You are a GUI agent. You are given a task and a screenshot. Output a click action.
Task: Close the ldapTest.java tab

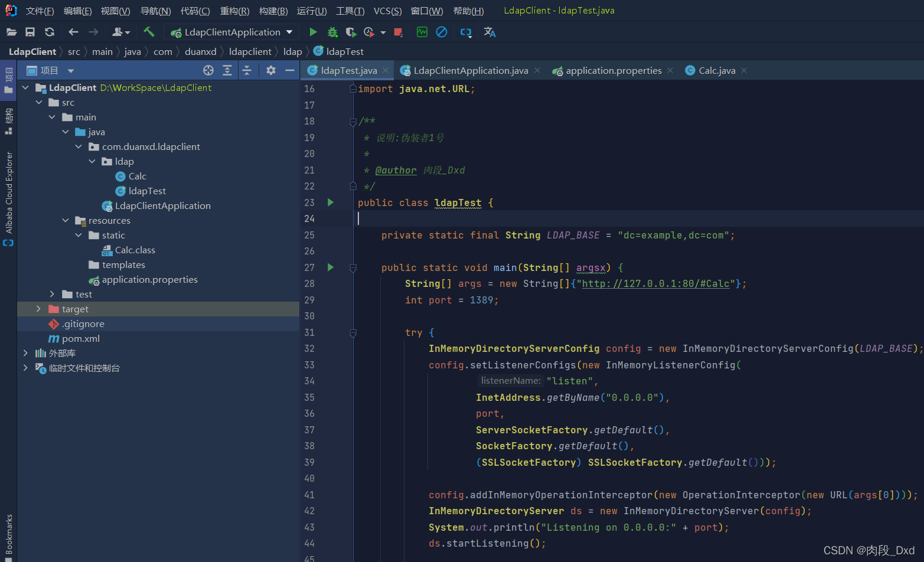[x=386, y=70]
